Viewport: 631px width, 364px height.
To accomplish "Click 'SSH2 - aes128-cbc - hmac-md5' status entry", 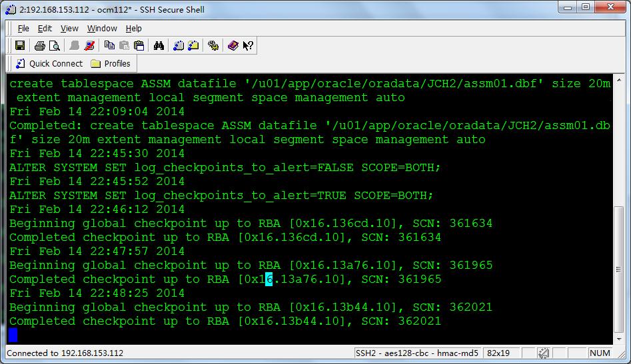I will [x=416, y=353].
